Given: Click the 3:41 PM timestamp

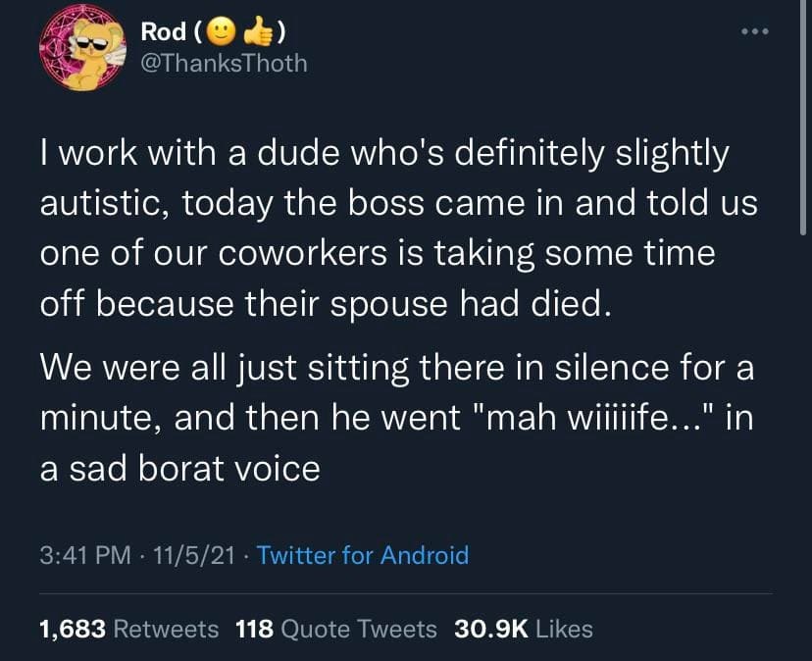Looking at the screenshot, I should (x=85, y=556).
